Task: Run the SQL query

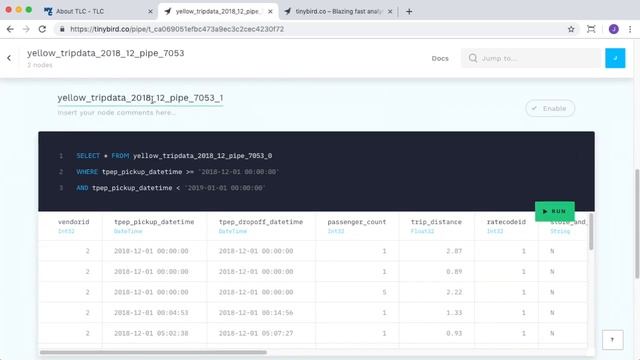Action: point(555,211)
